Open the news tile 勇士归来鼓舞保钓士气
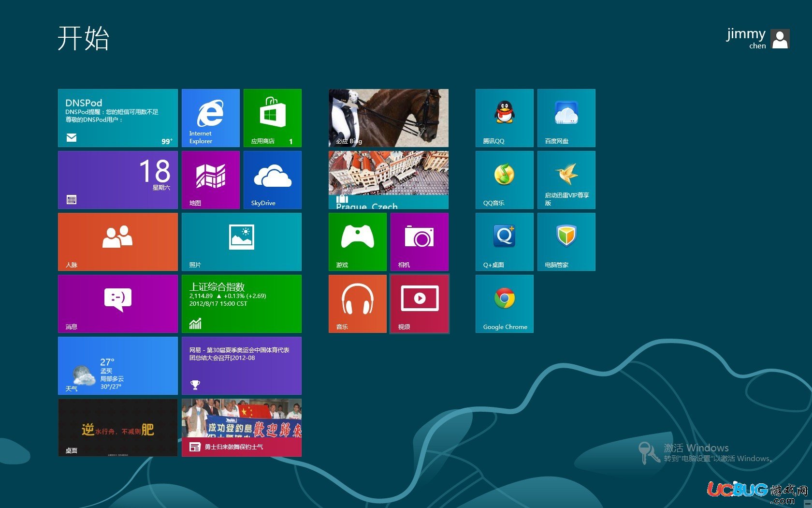 click(x=242, y=428)
